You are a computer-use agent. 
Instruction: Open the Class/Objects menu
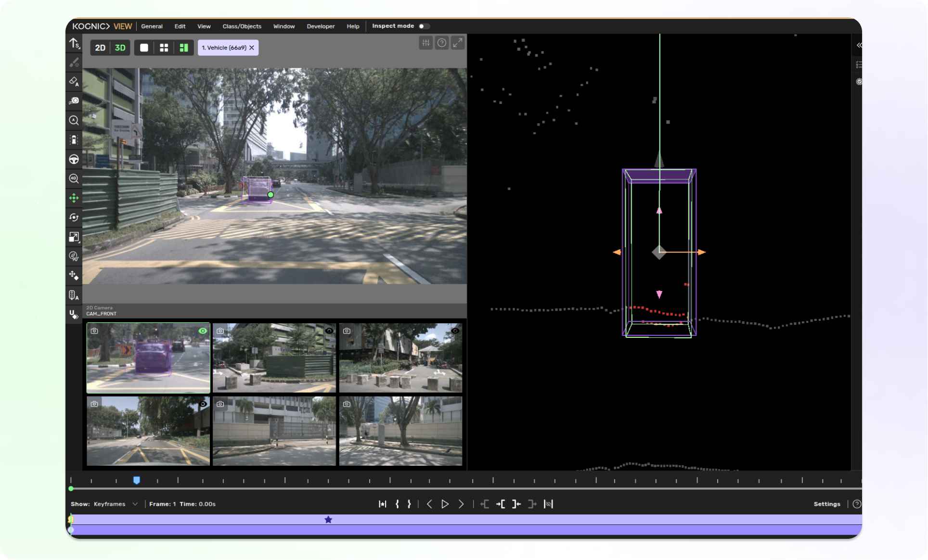tap(242, 26)
